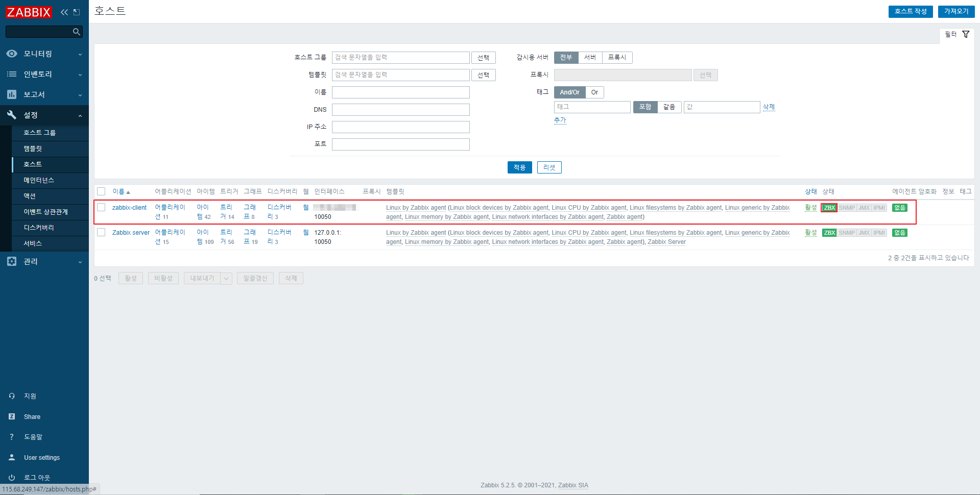
Task: Sort hosts by 상태 column header
Action: (x=810, y=191)
